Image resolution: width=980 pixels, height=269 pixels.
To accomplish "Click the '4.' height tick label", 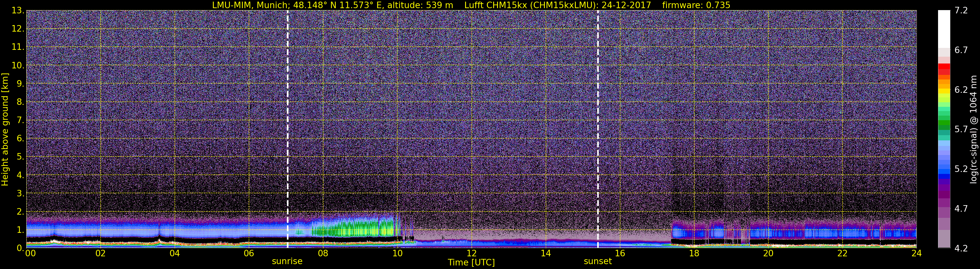I will [20, 175].
